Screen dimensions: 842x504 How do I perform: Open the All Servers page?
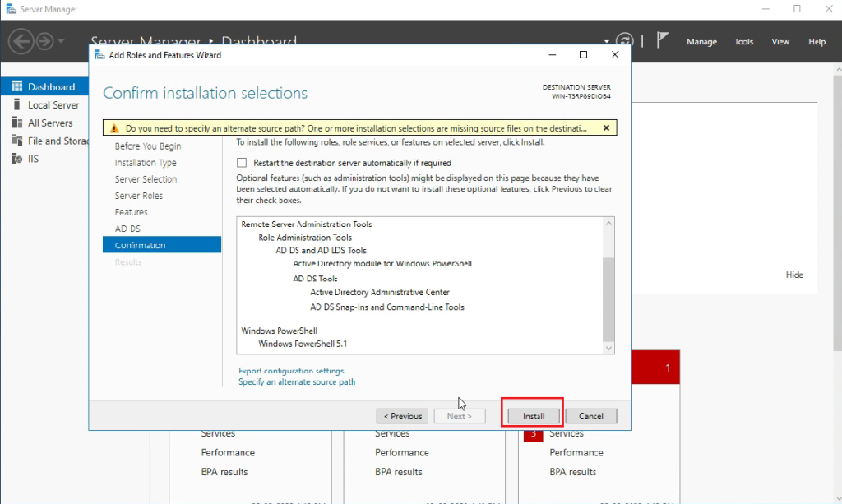[x=48, y=122]
